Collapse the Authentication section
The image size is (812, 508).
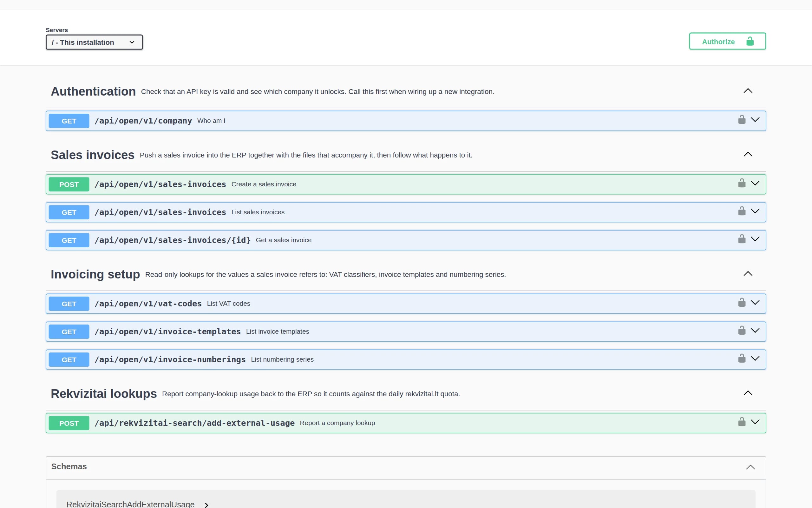pyautogui.click(x=748, y=91)
